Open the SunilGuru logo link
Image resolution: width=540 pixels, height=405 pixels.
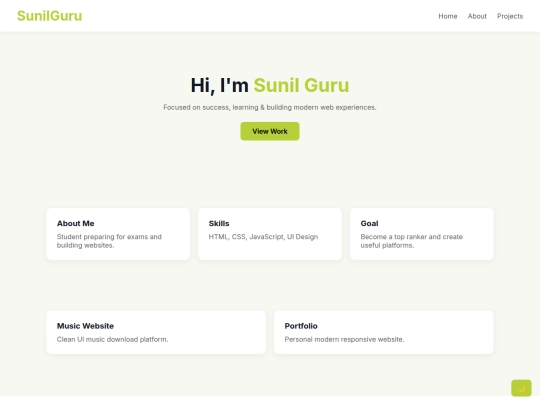[50, 16]
